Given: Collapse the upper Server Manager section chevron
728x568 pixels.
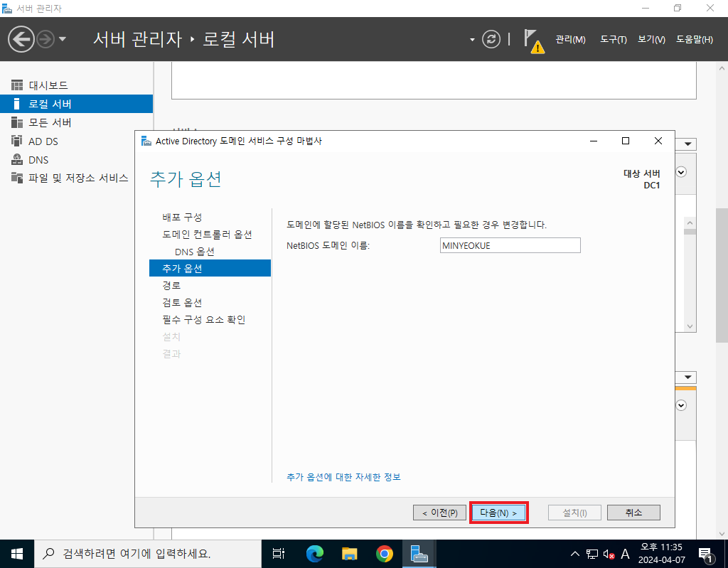Looking at the screenshot, I should coord(681,172).
